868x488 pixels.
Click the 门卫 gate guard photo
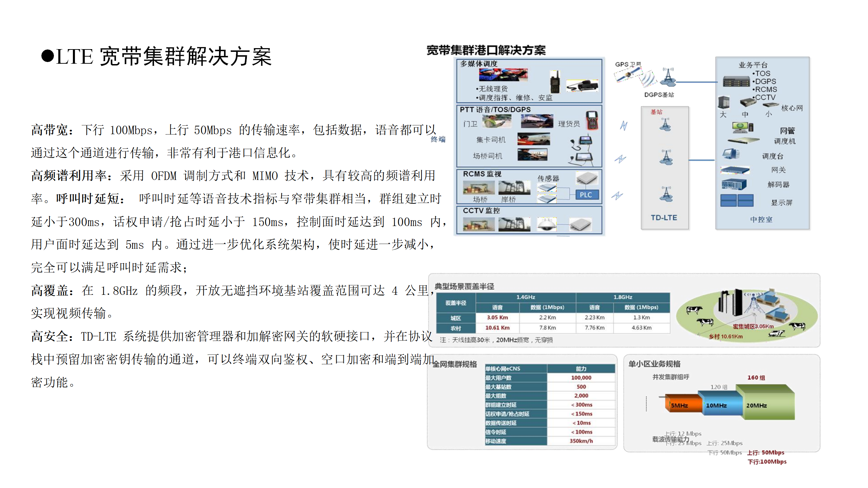[x=497, y=121]
